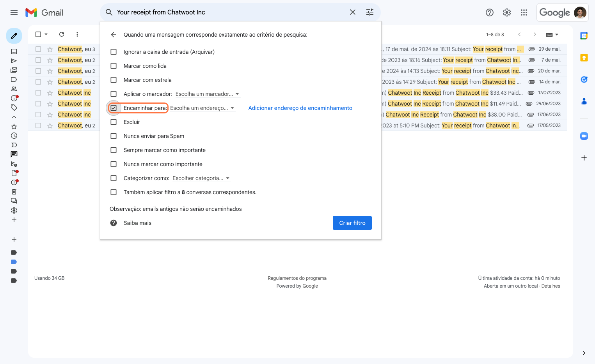Viewport: 595px width, 364px height.
Task: Open Zoom add-on side panel icon
Action: click(584, 136)
